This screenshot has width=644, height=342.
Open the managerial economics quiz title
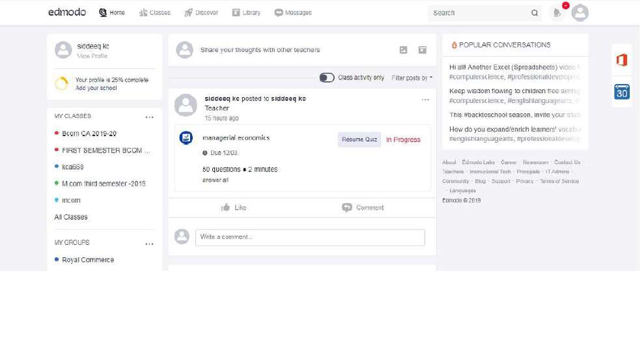coord(236,137)
